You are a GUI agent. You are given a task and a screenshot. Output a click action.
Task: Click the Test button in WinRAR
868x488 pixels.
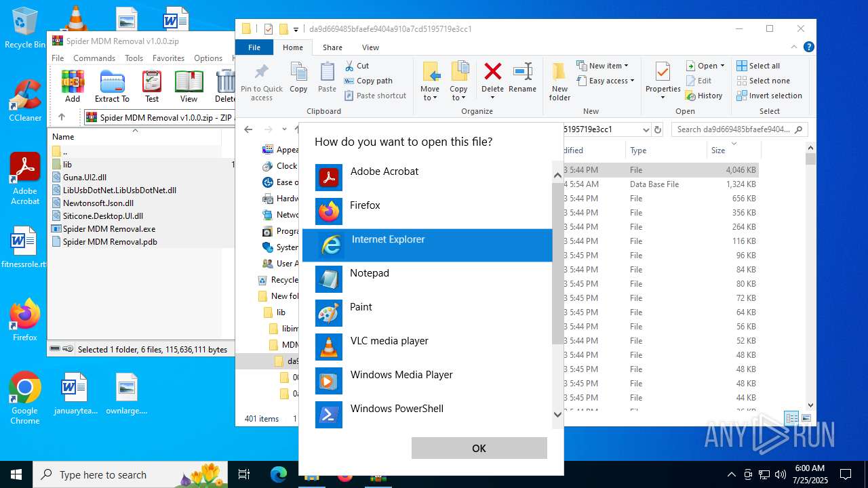[152, 86]
